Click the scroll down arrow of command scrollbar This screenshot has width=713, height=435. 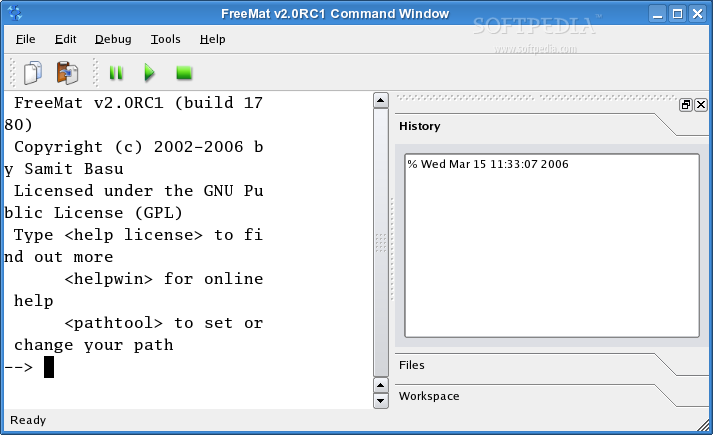(381, 401)
